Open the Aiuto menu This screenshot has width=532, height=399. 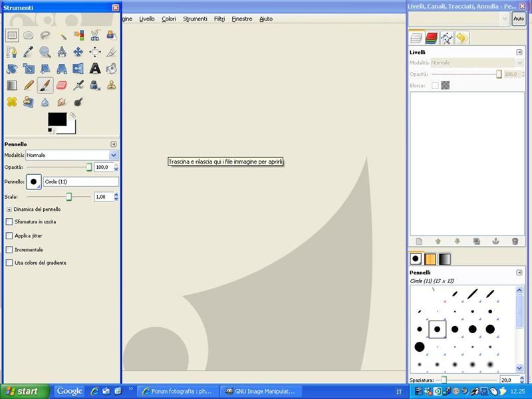point(266,19)
